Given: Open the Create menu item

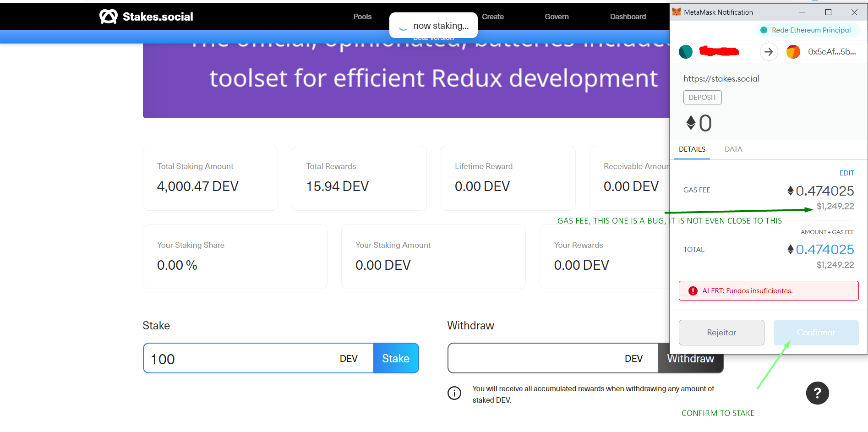Looking at the screenshot, I should (493, 16).
